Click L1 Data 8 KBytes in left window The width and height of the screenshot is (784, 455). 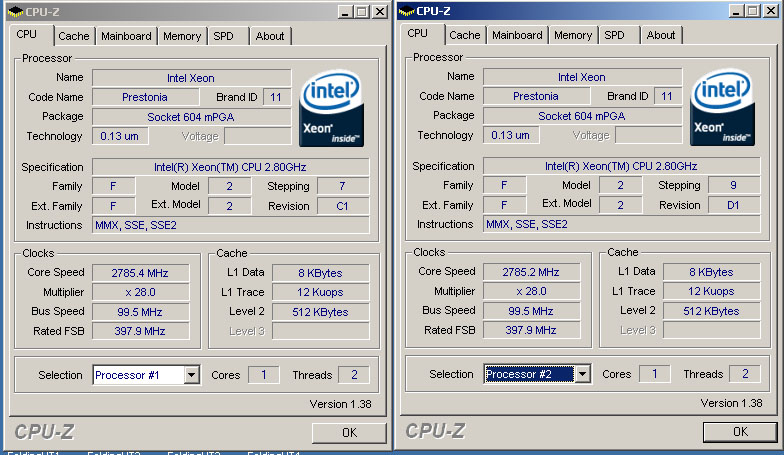point(320,273)
